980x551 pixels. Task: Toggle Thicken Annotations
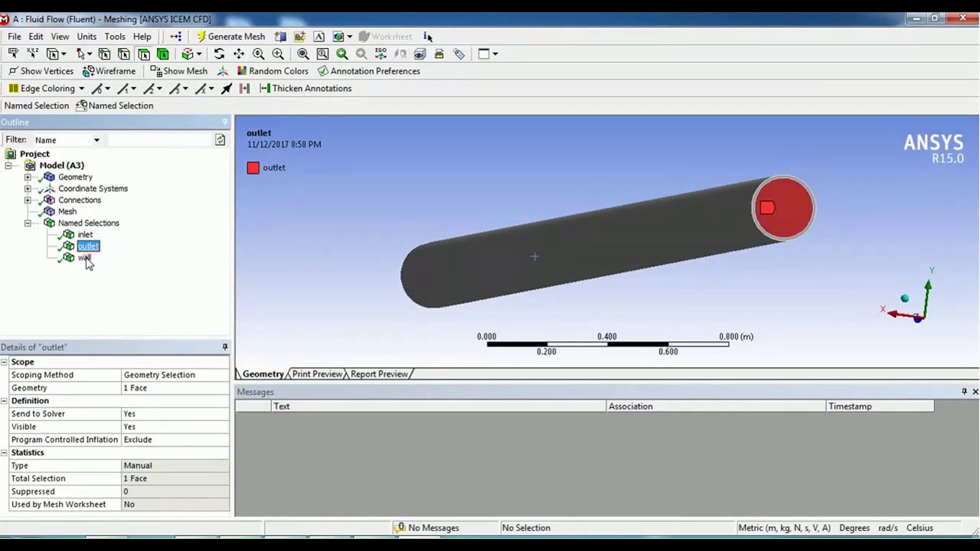pos(305,88)
